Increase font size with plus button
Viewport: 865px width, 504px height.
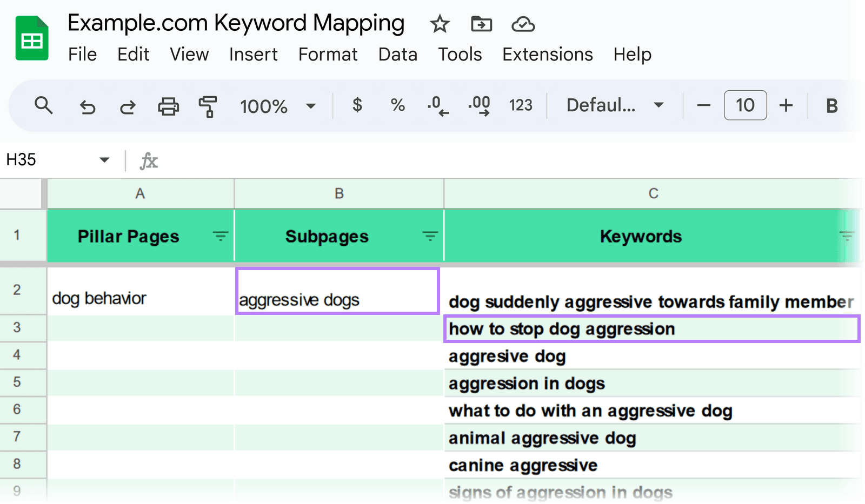click(x=786, y=105)
